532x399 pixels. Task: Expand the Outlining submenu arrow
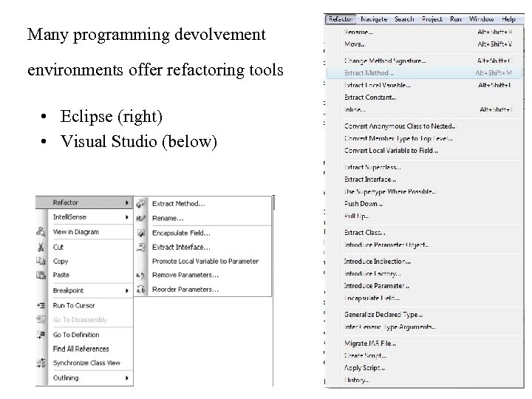127,378
